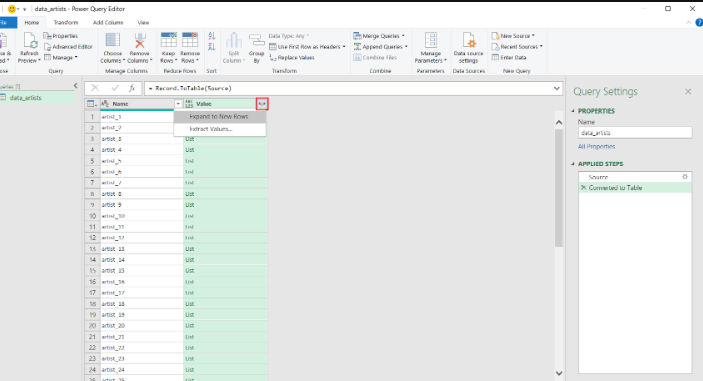Screen dimensions: 703x381
Task: Select row number 14
Action: point(92,260)
